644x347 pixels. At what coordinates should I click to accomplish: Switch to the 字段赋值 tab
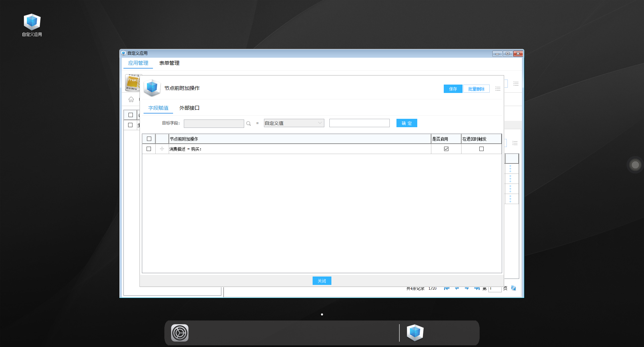pos(158,108)
